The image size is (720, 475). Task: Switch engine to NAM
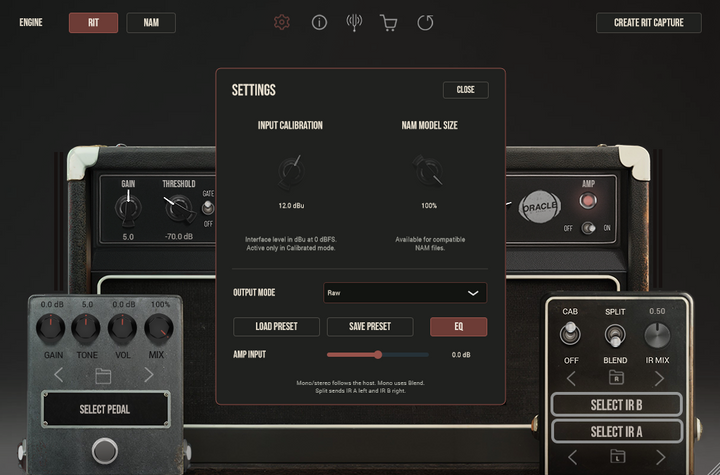coord(151,23)
